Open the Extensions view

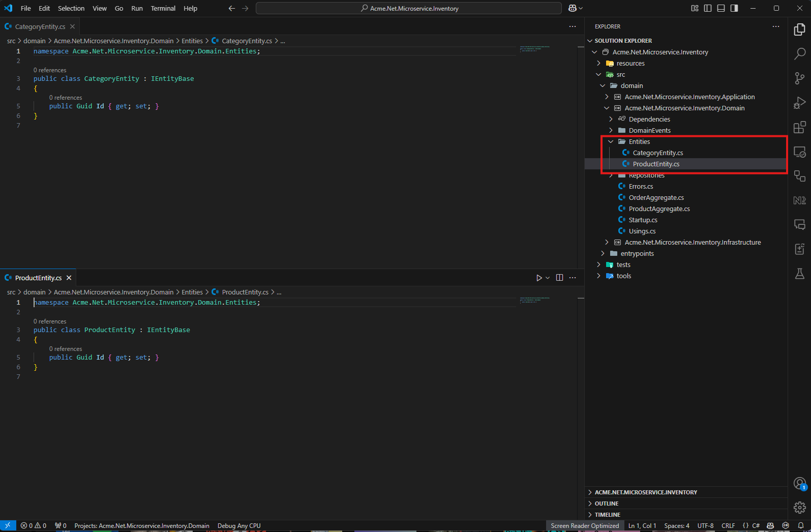pyautogui.click(x=799, y=127)
